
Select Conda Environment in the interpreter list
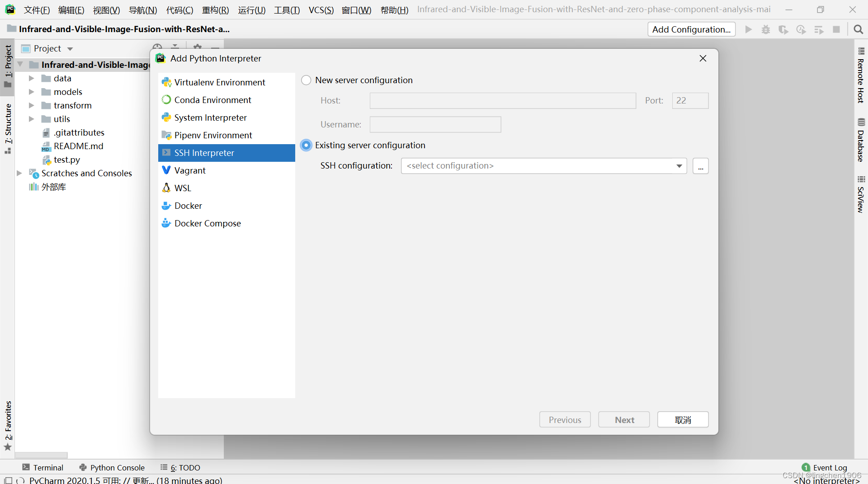[x=226, y=100]
